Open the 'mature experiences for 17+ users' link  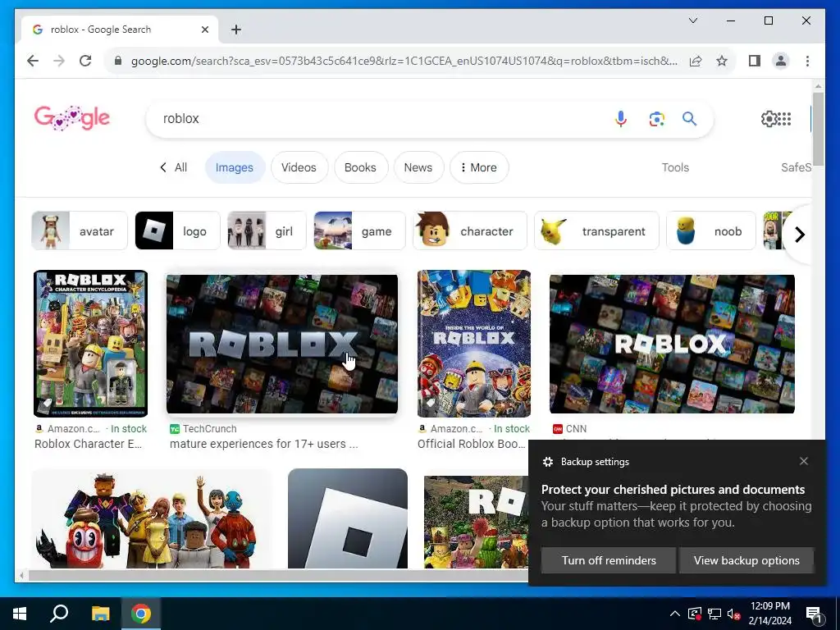click(x=263, y=444)
